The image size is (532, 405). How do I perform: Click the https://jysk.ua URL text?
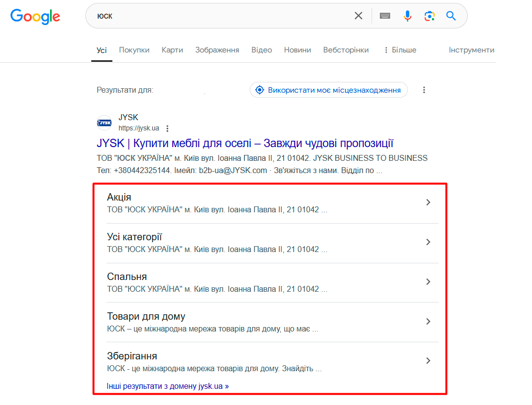point(139,128)
